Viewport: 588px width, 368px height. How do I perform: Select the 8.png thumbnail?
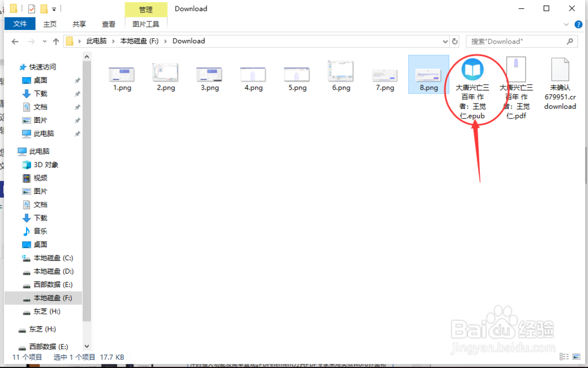429,75
